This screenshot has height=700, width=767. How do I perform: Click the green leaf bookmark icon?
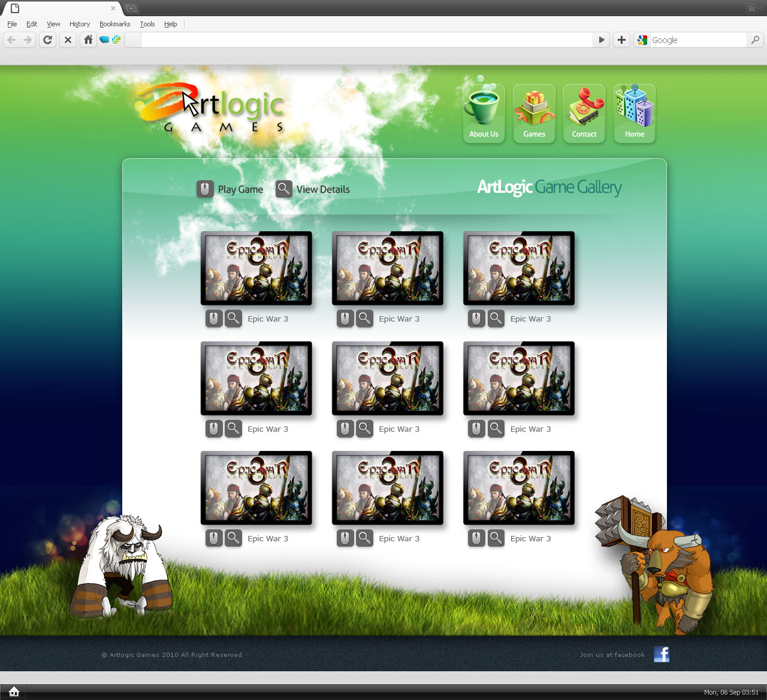116,40
